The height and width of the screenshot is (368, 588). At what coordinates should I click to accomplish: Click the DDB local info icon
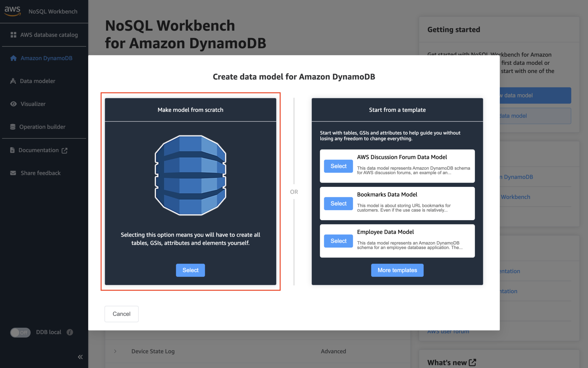(x=69, y=332)
